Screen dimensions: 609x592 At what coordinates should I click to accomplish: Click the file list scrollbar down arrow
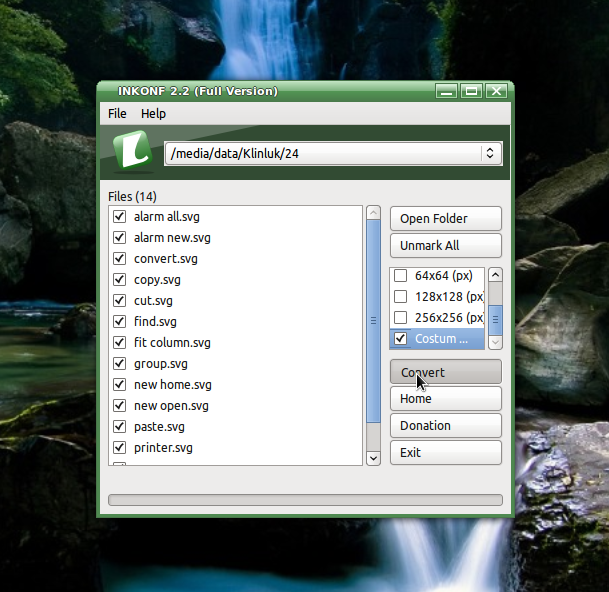(373, 458)
